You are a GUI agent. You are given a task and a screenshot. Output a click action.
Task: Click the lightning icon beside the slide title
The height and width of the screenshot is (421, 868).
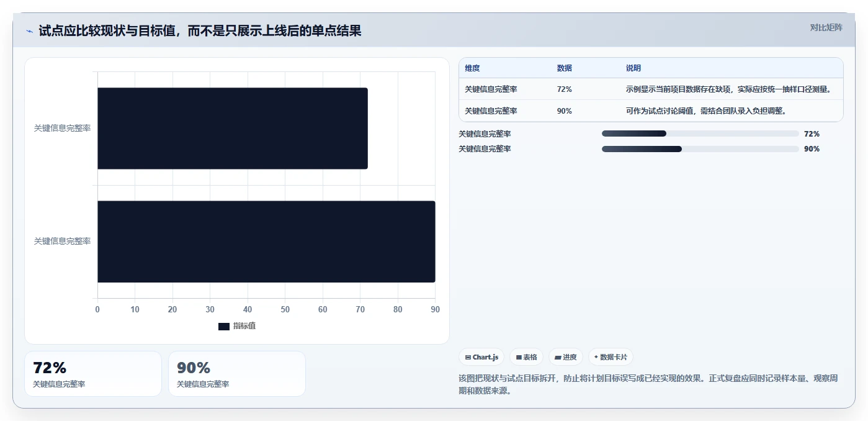(x=30, y=31)
